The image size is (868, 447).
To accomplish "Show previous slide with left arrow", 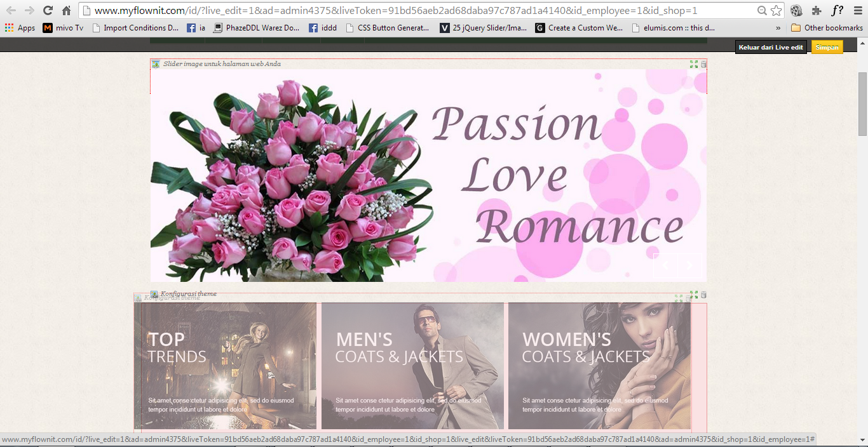I will (665, 265).
